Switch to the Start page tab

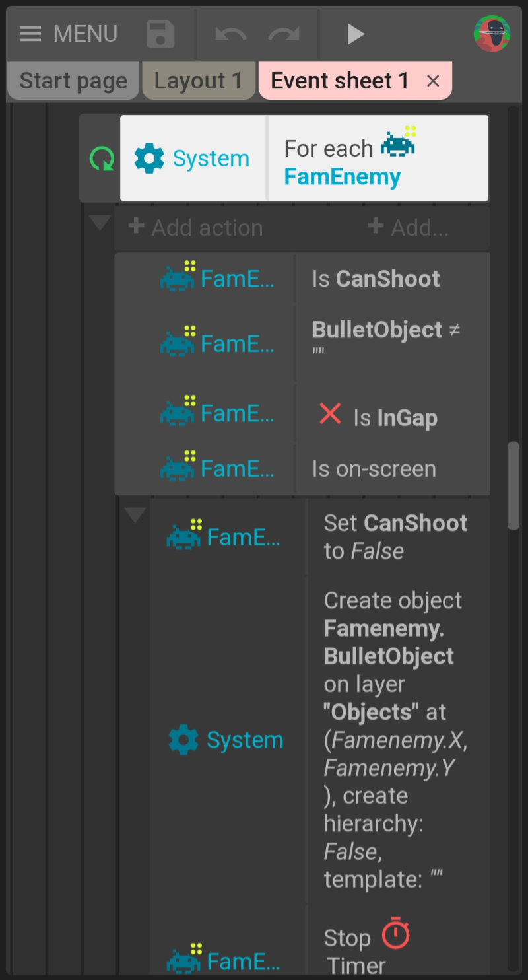pos(73,81)
